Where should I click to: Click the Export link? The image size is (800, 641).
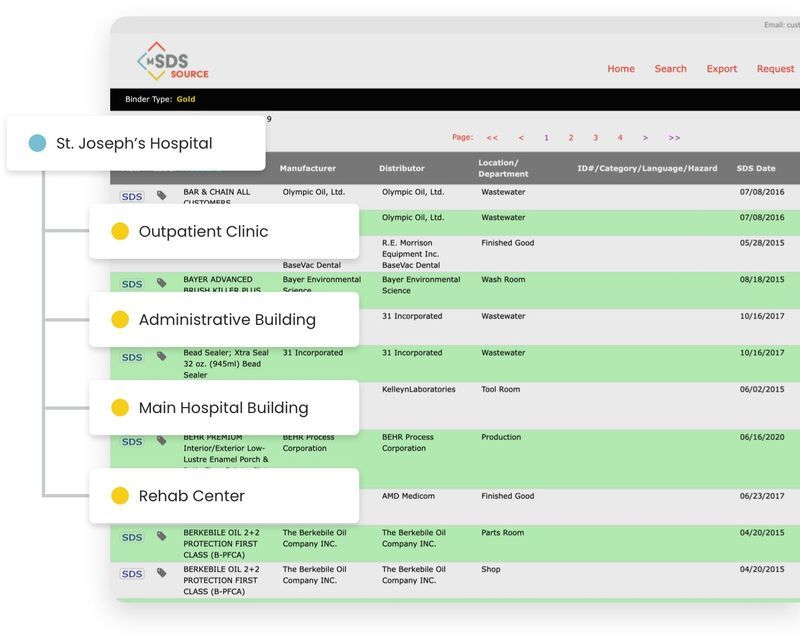(x=721, y=68)
